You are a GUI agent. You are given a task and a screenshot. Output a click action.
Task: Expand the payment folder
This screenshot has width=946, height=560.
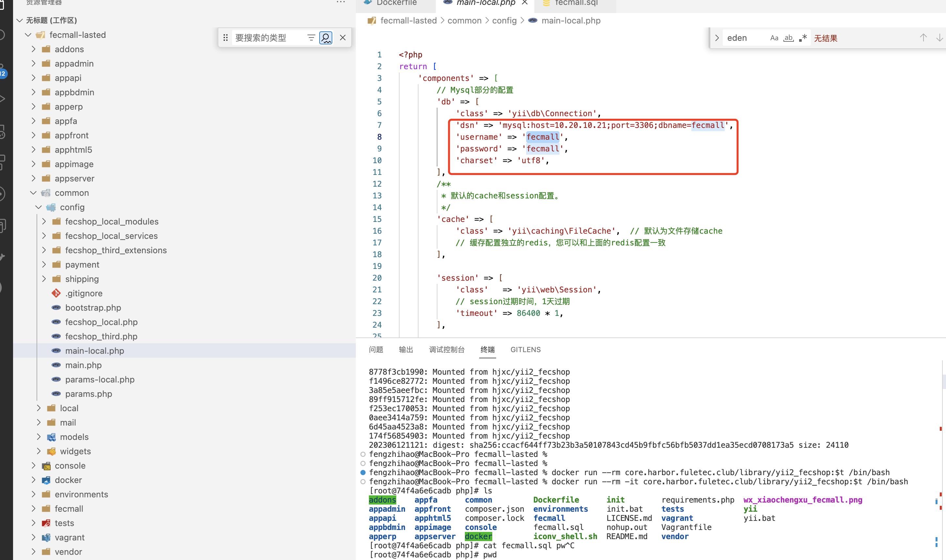click(x=44, y=265)
